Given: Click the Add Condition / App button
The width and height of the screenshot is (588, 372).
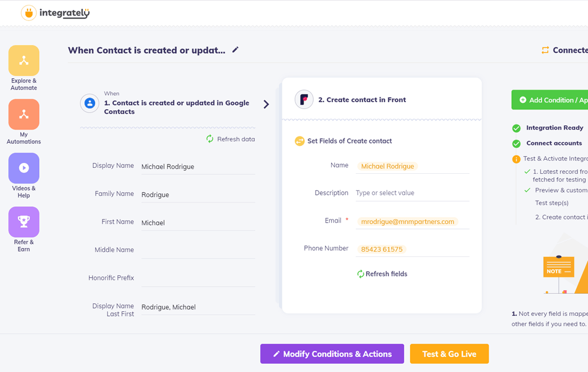Looking at the screenshot, I should (x=549, y=99).
